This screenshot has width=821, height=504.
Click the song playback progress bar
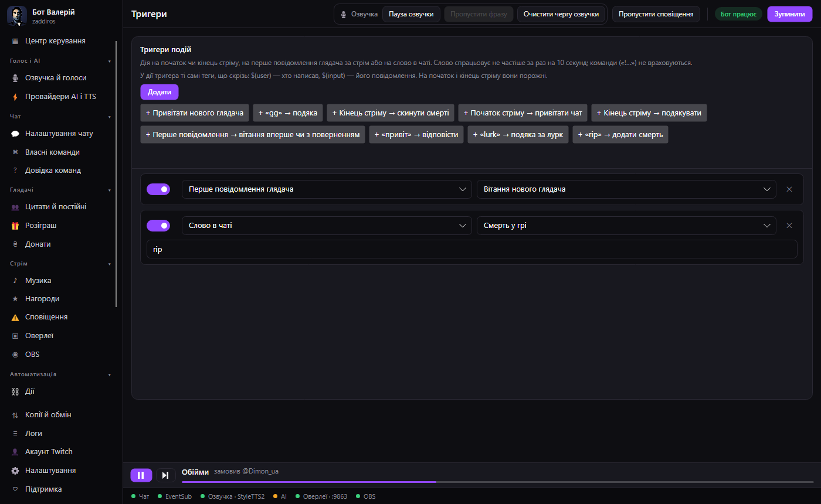tap(498, 482)
